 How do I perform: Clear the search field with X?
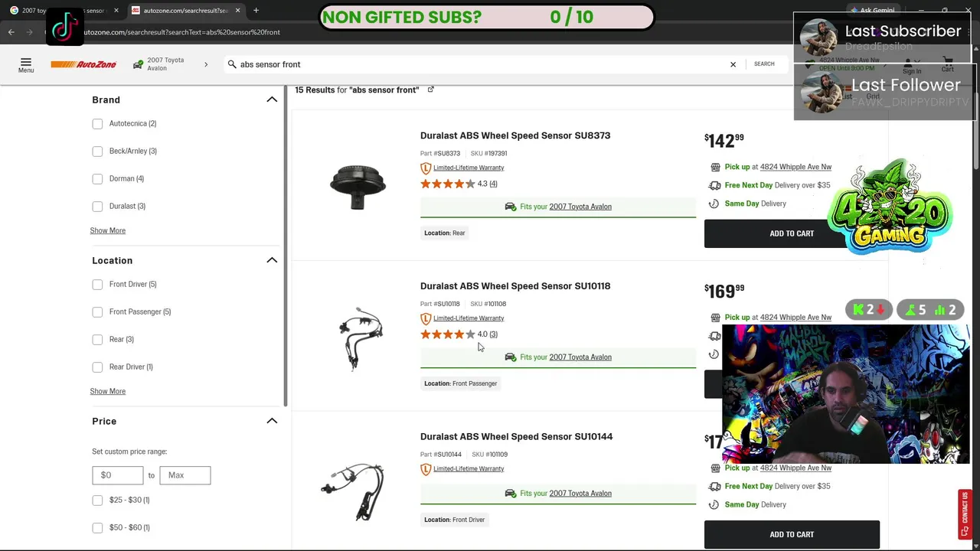tap(733, 64)
